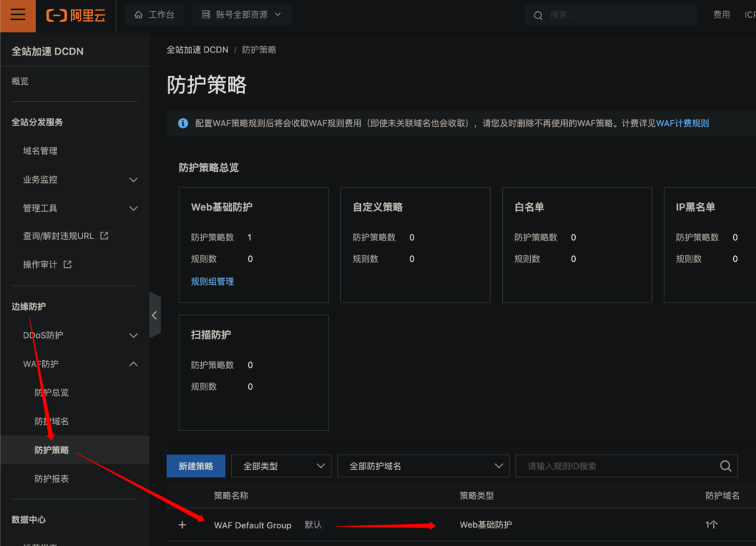Expand the 业务监控 menu

pos(134,180)
